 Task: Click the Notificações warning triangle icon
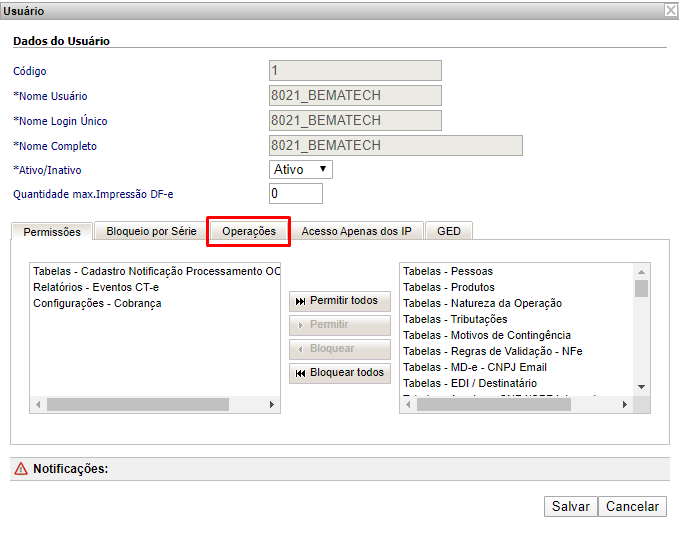[21, 468]
